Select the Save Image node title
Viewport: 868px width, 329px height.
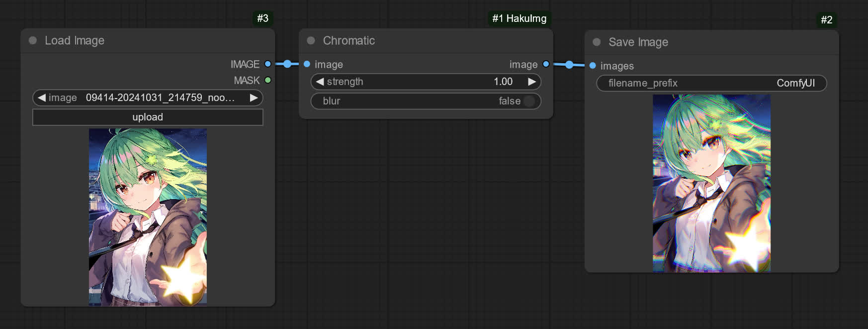coord(638,42)
